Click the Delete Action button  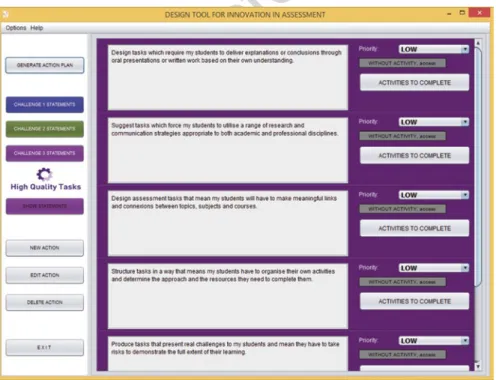pos(45,302)
